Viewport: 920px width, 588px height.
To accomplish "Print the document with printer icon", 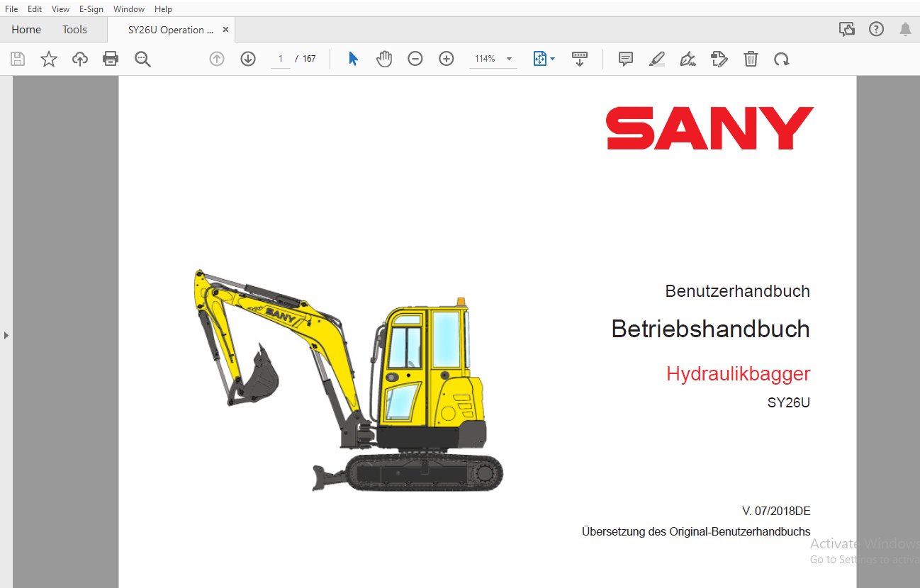I will pos(111,59).
